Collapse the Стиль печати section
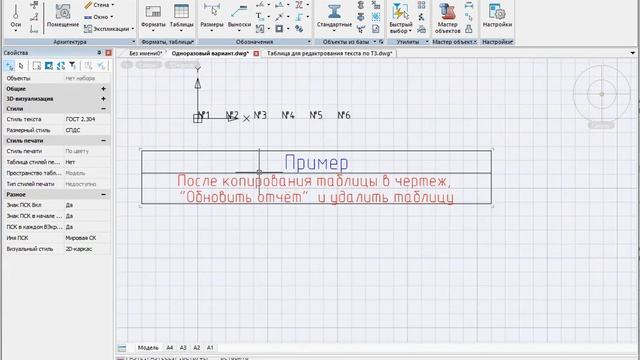The image size is (640, 360). click(103, 140)
